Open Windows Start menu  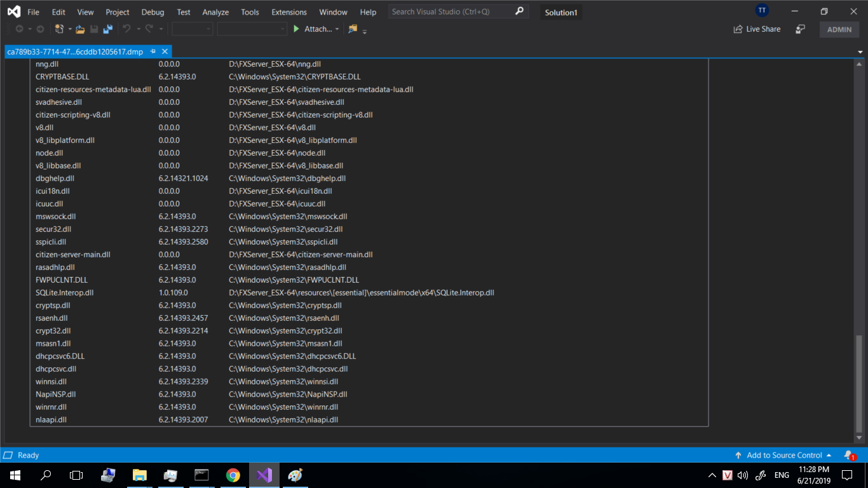(15, 475)
